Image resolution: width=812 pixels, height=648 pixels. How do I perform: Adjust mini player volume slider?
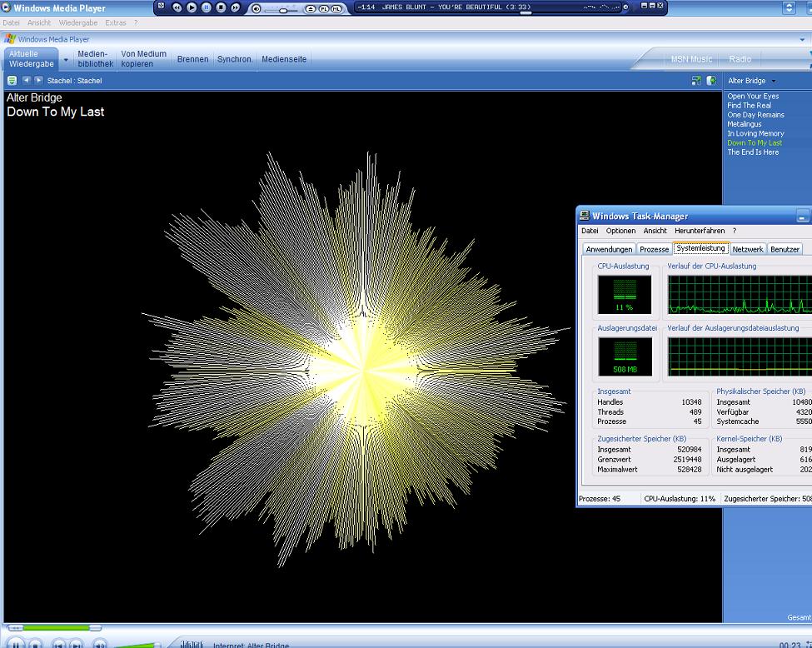283,10
